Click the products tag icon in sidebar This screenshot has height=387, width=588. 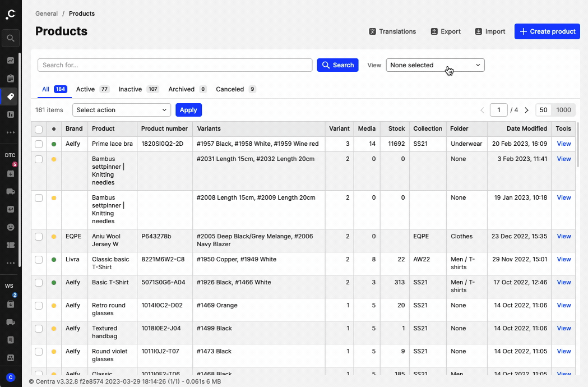point(11,96)
